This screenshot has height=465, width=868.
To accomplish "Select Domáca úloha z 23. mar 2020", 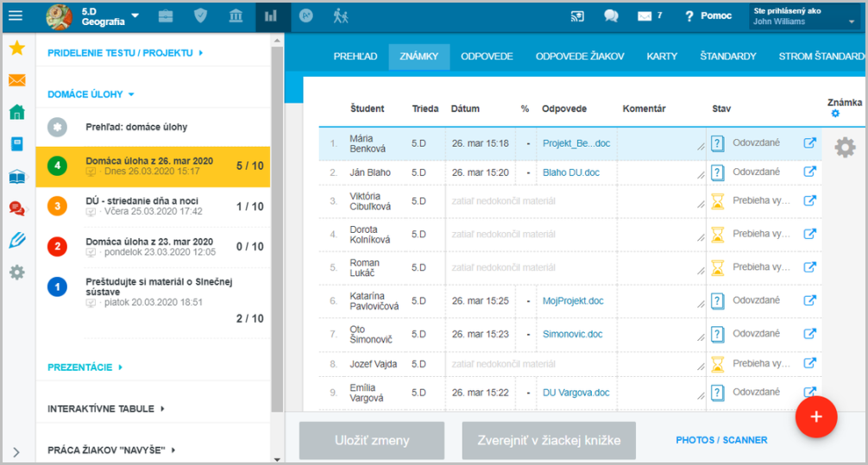I will pos(154,247).
